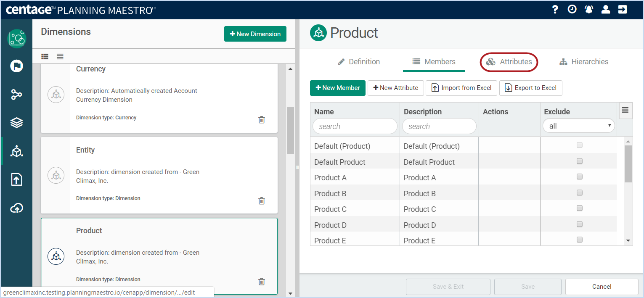Click the dimensions list scrollbar thumb
Image resolution: width=644 pixels, height=298 pixels.
pos(290,130)
